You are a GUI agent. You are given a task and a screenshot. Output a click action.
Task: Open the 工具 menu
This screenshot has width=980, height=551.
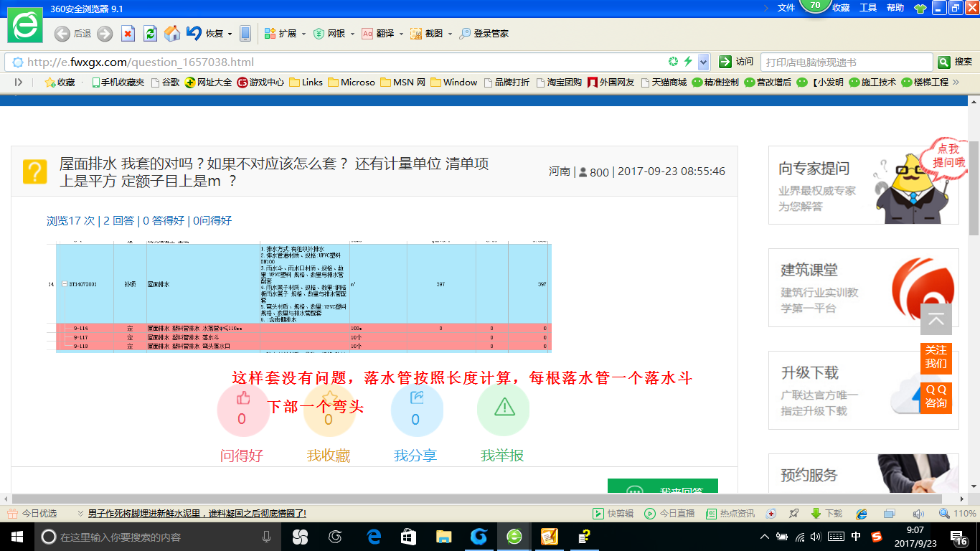868,8
